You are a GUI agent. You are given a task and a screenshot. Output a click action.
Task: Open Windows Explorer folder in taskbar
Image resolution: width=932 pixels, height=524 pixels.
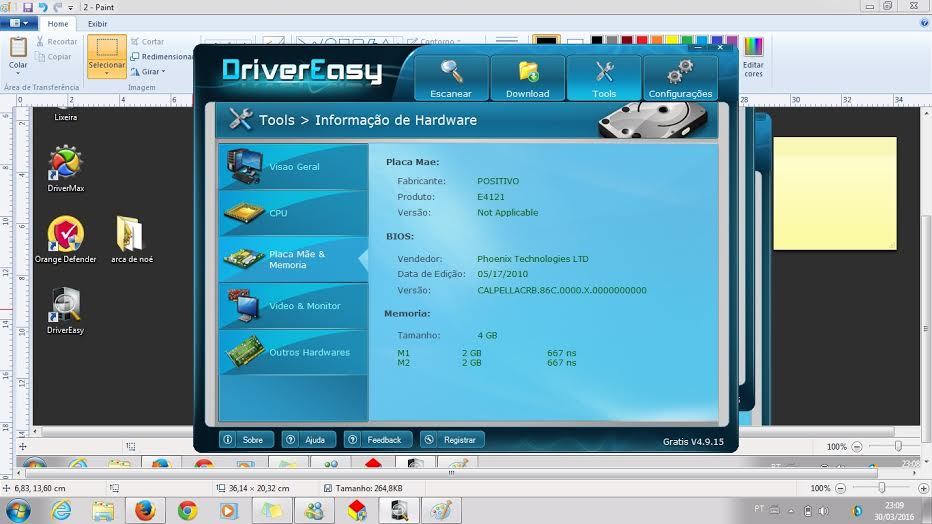pos(103,510)
